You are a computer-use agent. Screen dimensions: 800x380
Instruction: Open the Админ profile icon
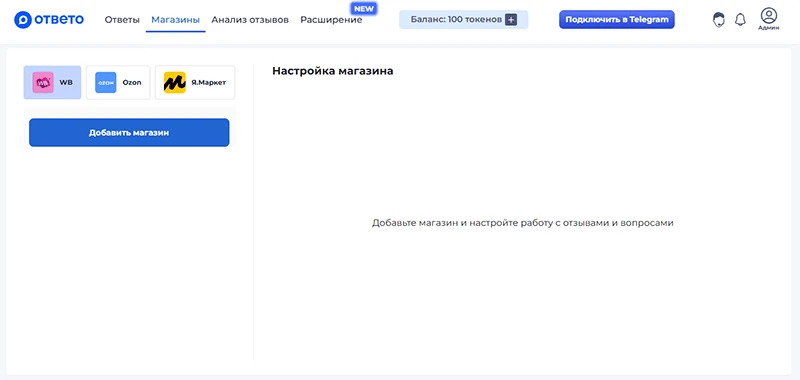(768, 19)
